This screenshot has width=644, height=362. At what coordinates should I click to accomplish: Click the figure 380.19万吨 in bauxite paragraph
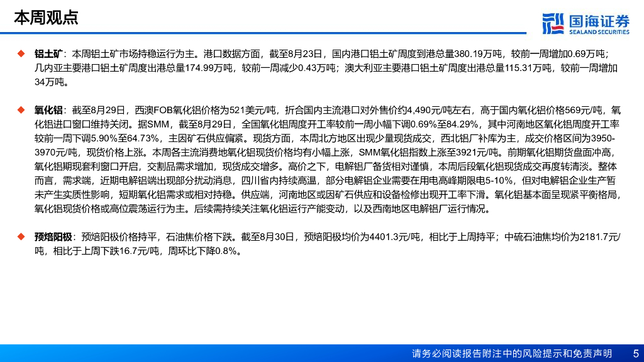pyautogui.click(x=478, y=54)
